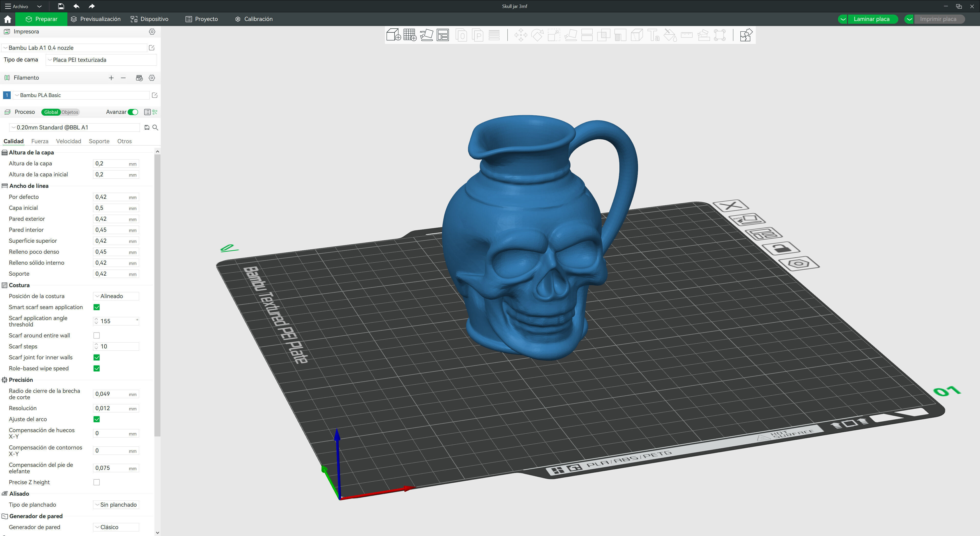980x536 pixels.
Task: Open the Fuerza settings tab
Action: click(x=40, y=141)
